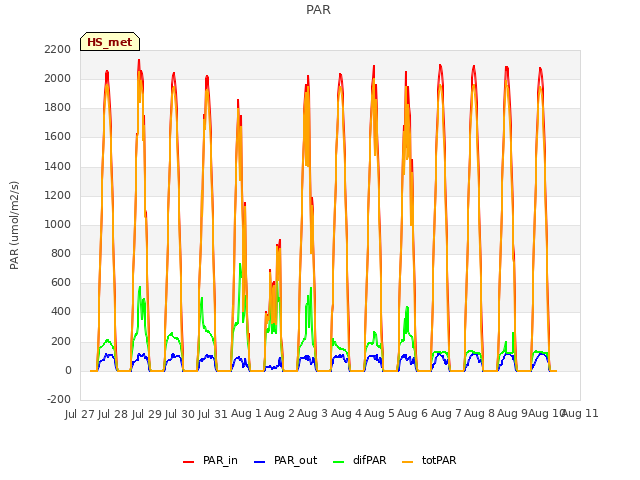Click the Jul 28 x-axis date label
Screen dimensions: 640x480
coord(113,414)
